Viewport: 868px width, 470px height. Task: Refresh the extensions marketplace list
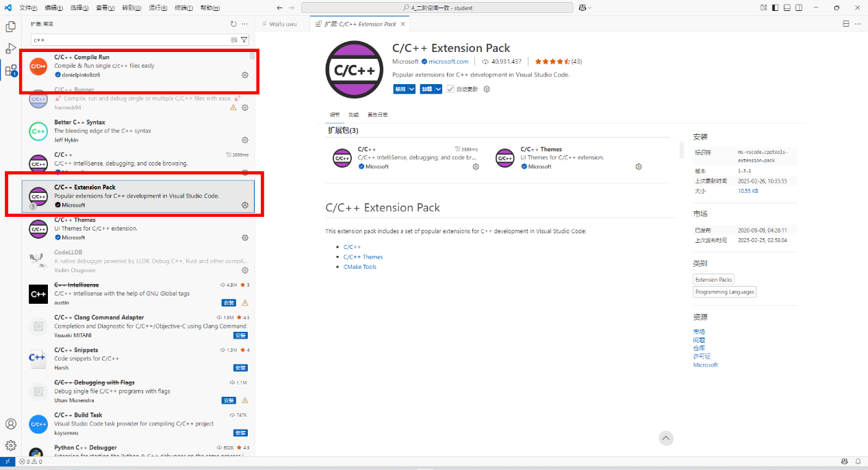tap(233, 24)
